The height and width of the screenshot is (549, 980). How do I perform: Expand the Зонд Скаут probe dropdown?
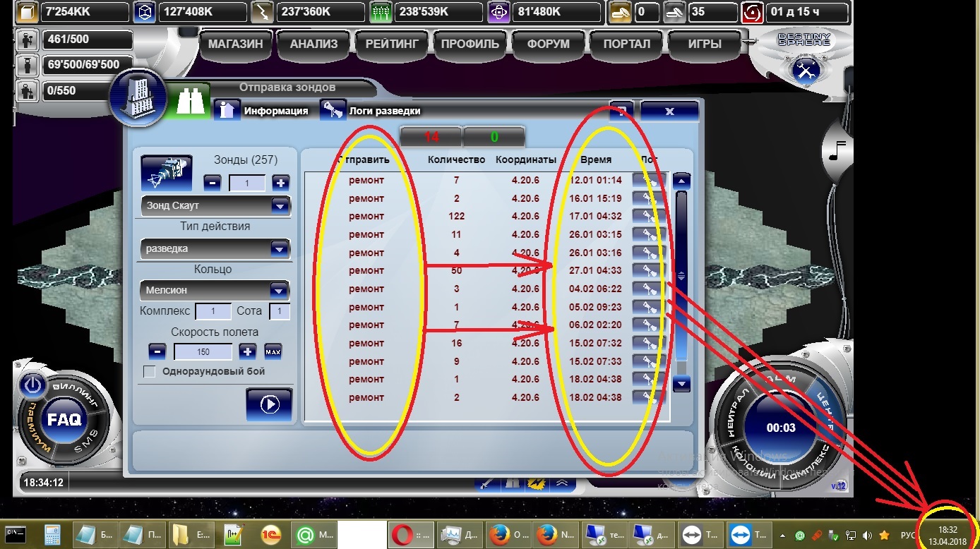(280, 206)
